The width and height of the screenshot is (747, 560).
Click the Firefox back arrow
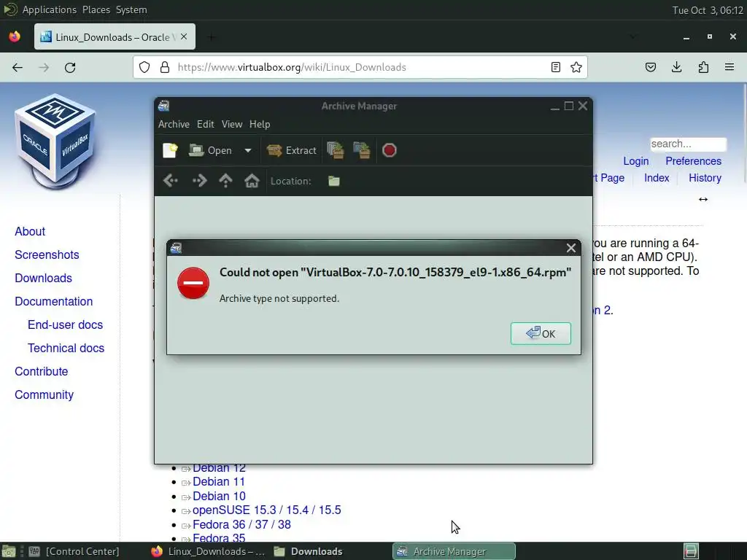(18, 68)
